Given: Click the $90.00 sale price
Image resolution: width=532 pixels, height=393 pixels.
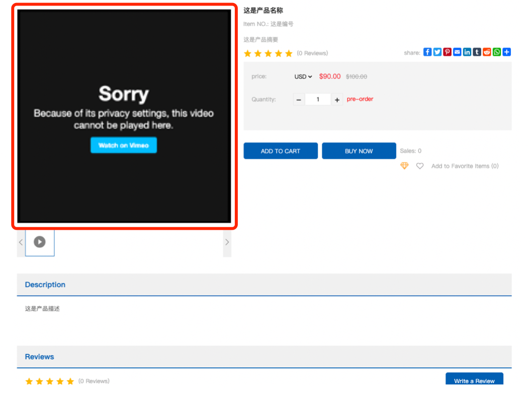Looking at the screenshot, I should (330, 76).
